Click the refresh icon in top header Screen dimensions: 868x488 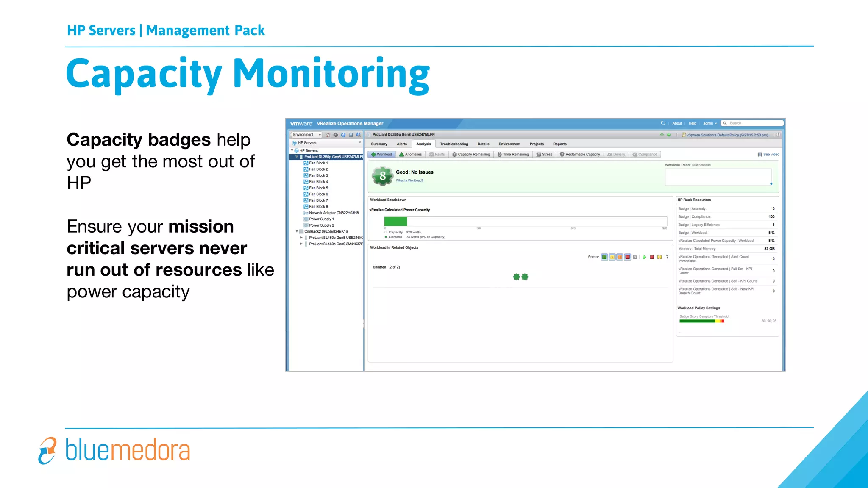coord(663,123)
